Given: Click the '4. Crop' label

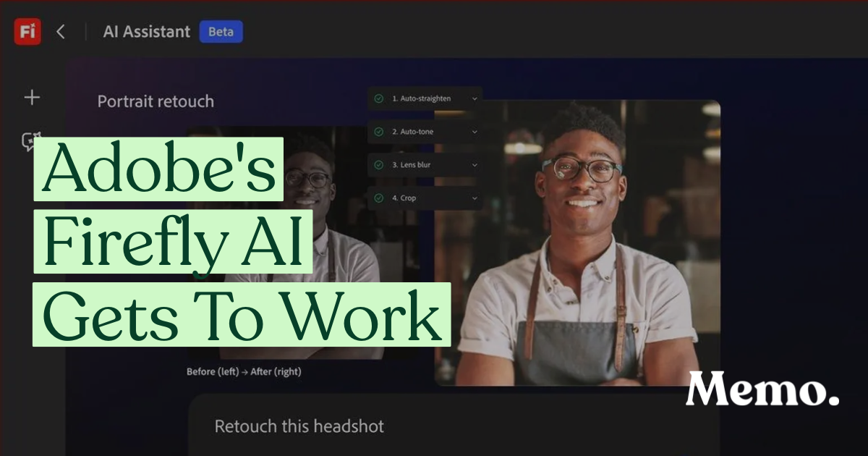Looking at the screenshot, I should pyautogui.click(x=404, y=198).
